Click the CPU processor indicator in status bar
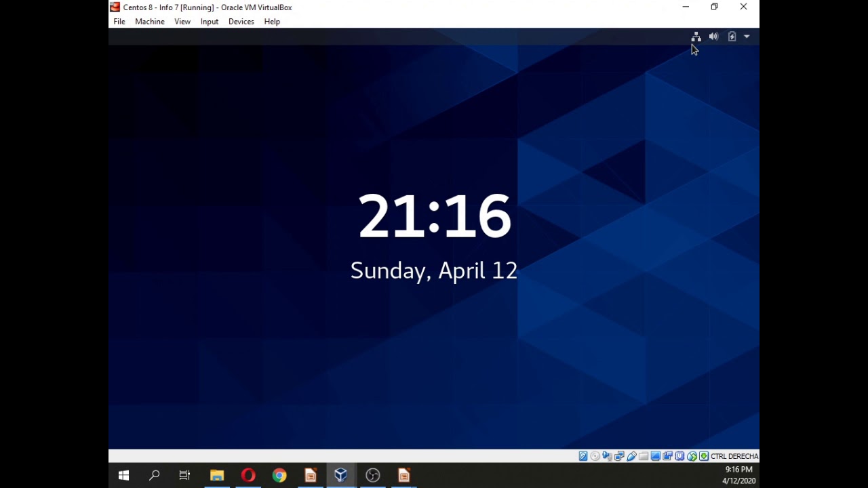 [x=680, y=456]
